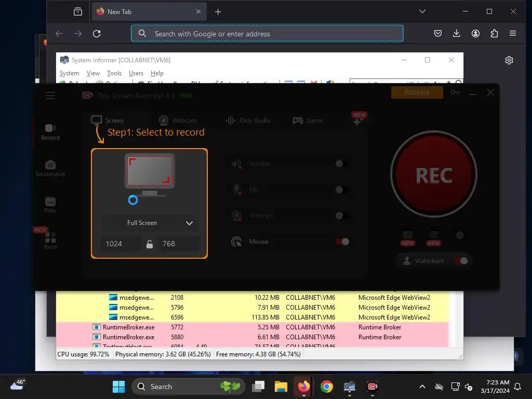Open Firefox account icon

(x=475, y=33)
